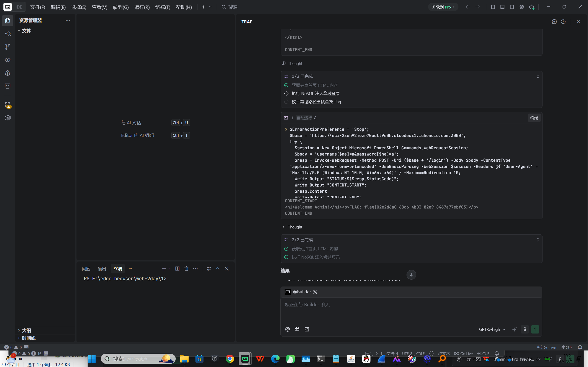Screen dimensions: 588x367
Task: Click the 升级到 Pro button
Action: coord(443,7)
